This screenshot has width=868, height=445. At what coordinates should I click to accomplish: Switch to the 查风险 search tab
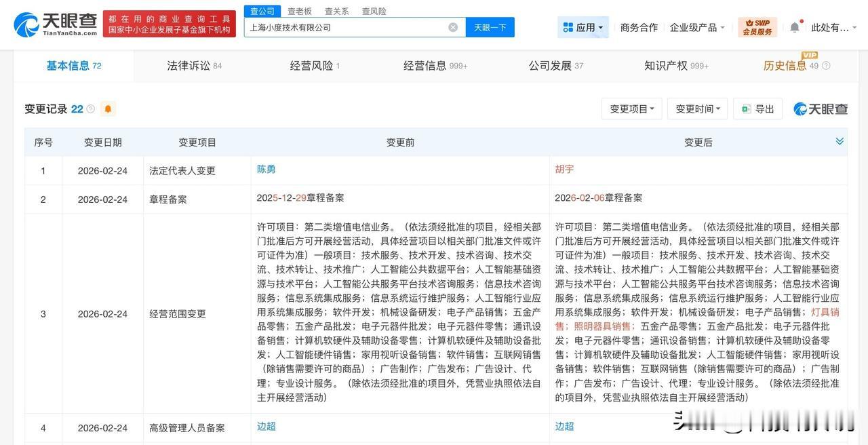tap(374, 11)
